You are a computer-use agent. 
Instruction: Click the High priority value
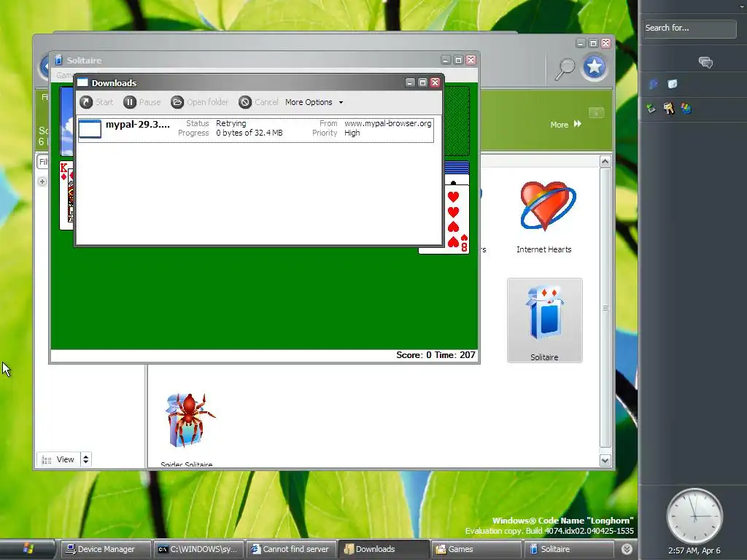point(352,133)
